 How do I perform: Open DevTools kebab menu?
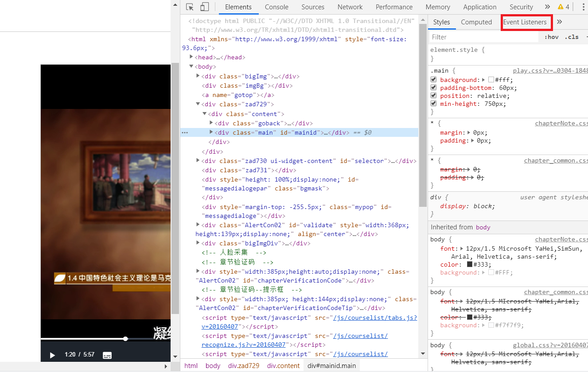click(x=583, y=7)
